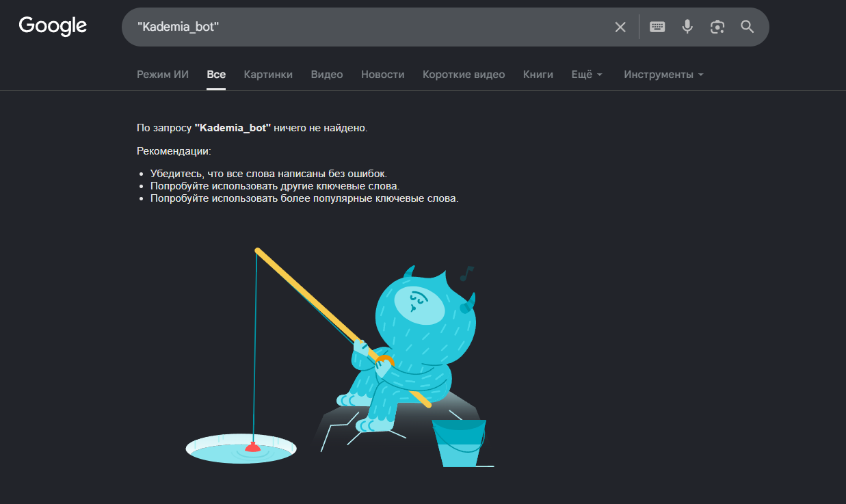This screenshot has width=846, height=504.
Task: Click inside the "Kademia_bot" search field
Action: tap(369, 27)
